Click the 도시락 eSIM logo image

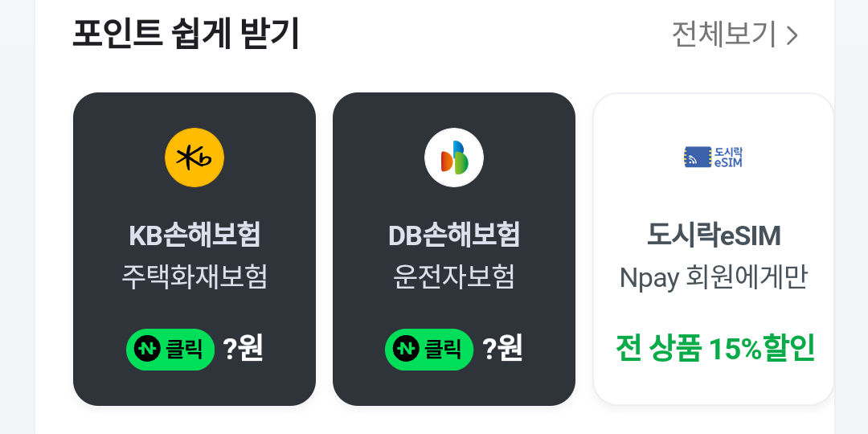[x=714, y=158]
